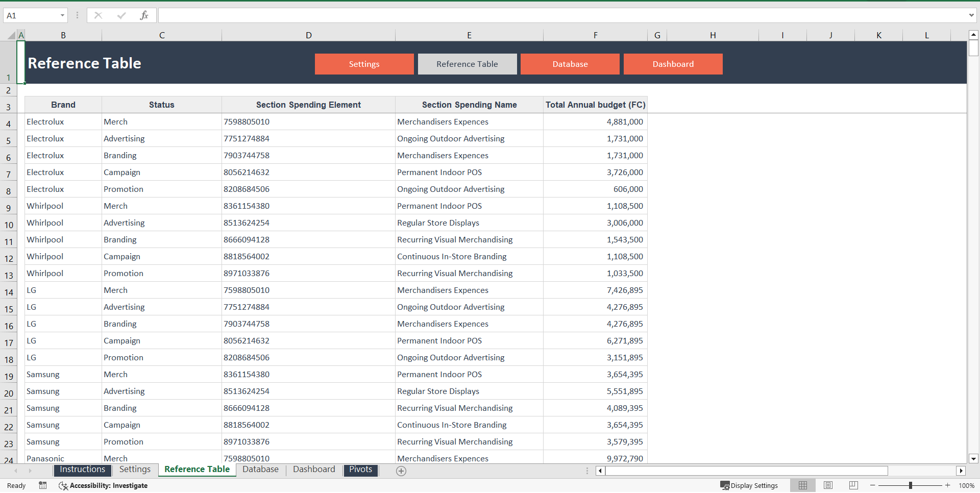Open the Pivots sheet tab
The width and height of the screenshot is (980, 493).
[361, 470]
